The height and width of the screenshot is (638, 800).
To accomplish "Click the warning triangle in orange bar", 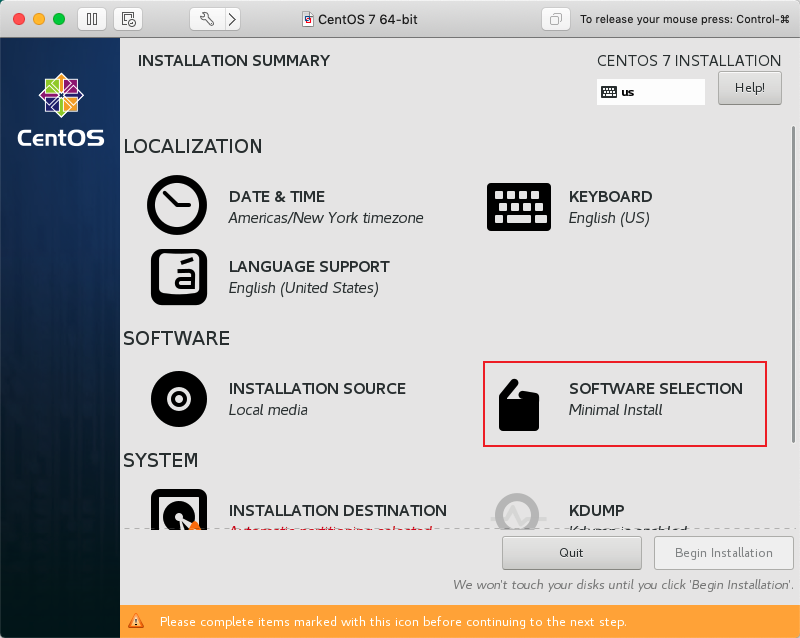I will (136, 621).
